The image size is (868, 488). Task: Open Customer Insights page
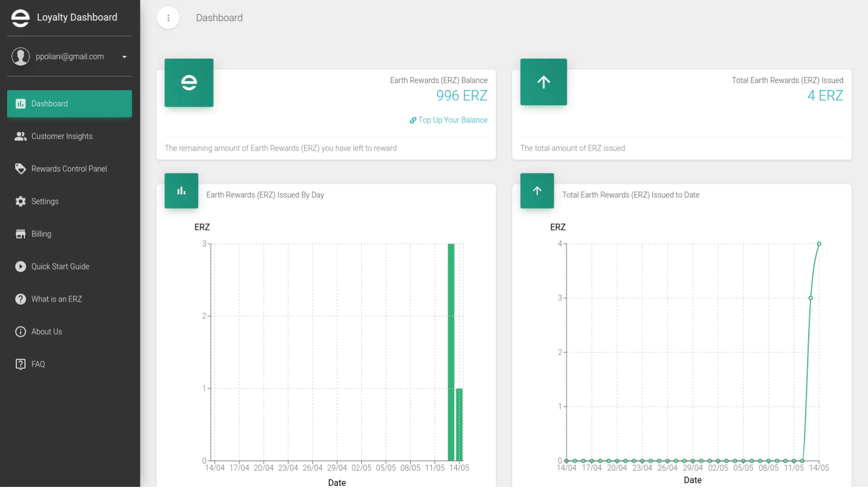click(62, 136)
